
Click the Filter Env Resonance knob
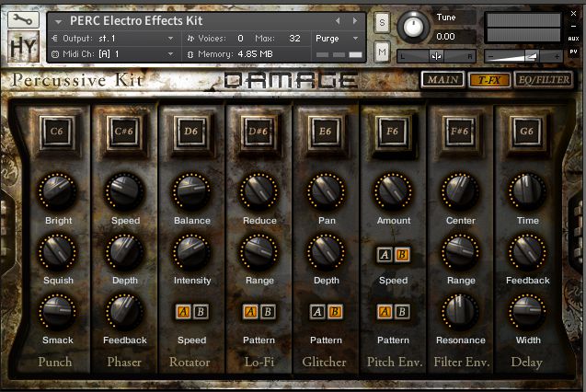[x=460, y=313]
